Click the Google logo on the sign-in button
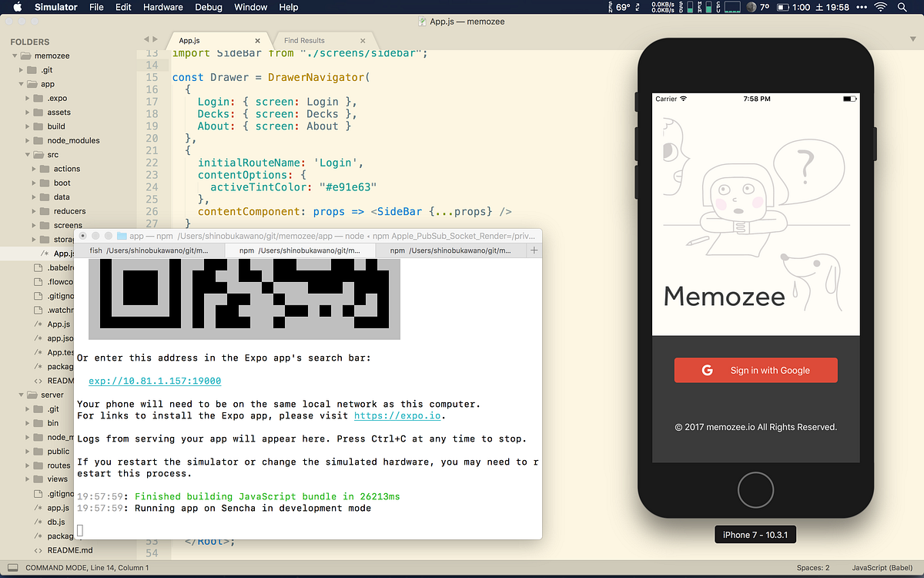924x578 pixels. tap(707, 370)
